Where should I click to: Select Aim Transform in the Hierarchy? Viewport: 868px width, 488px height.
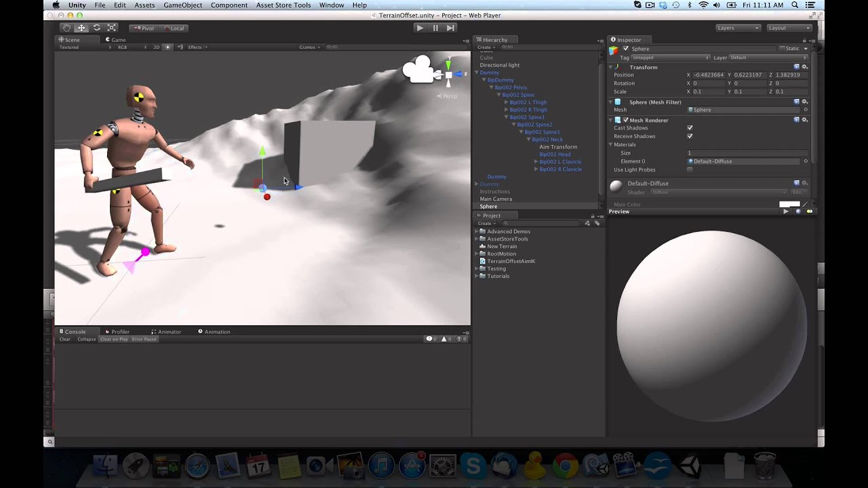558,147
